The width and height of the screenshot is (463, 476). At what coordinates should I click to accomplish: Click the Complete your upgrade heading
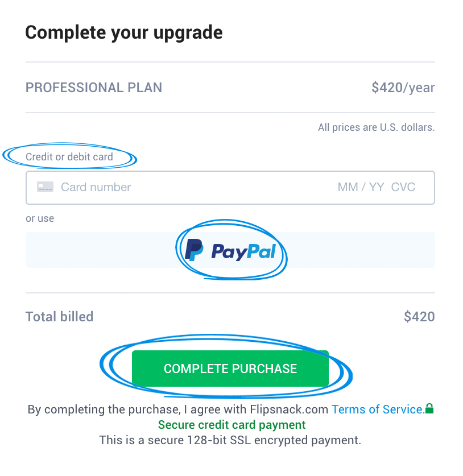124,33
